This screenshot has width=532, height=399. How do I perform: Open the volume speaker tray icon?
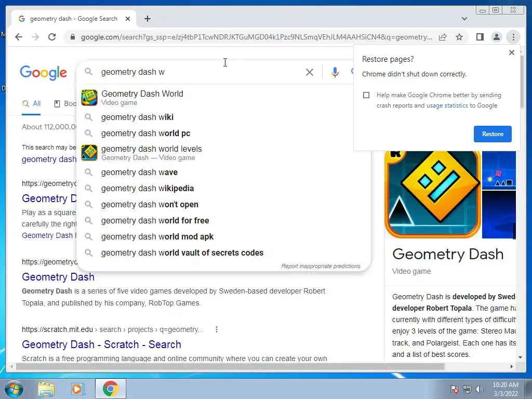480,389
